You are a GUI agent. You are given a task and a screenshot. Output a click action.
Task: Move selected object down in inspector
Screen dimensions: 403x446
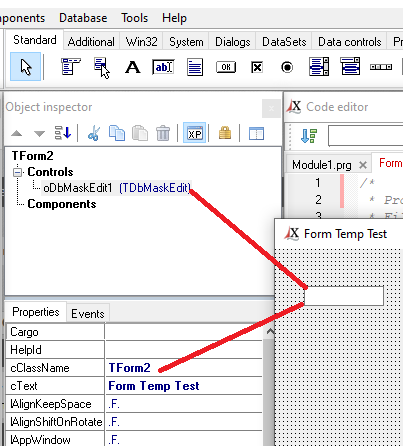pos(39,134)
